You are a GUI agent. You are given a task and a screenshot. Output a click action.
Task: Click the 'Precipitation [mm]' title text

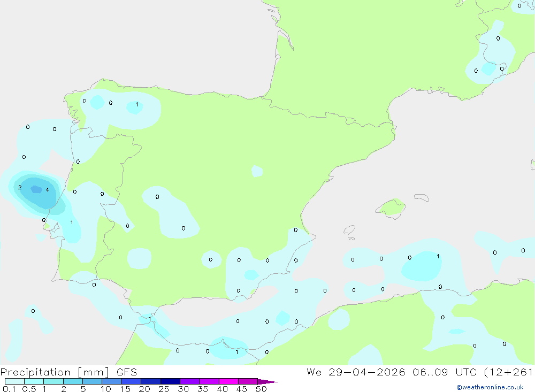coord(55,372)
